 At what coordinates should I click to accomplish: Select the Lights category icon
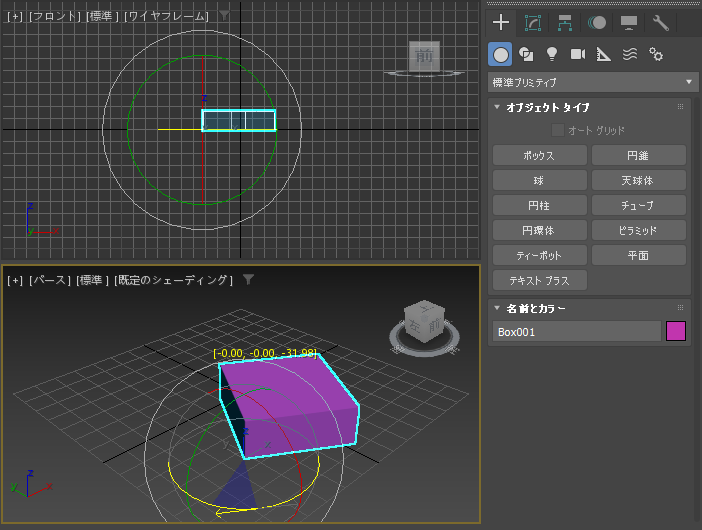click(552, 55)
